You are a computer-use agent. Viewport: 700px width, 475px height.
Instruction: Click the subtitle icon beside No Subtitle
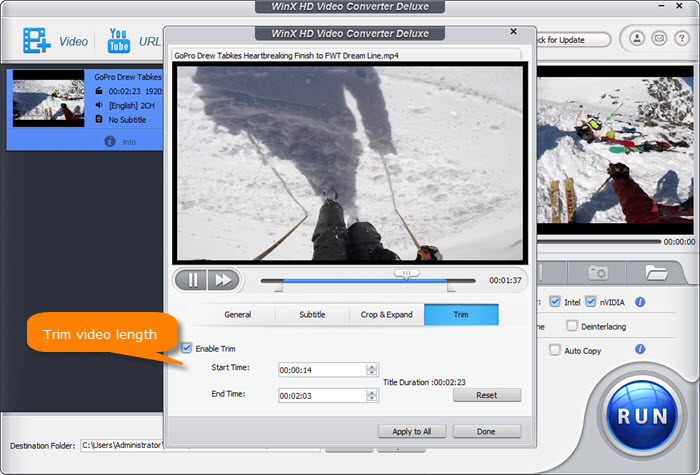tap(99, 119)
